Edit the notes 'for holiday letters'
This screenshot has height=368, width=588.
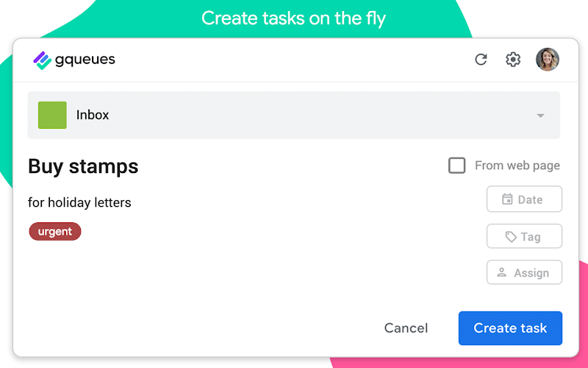79,202
